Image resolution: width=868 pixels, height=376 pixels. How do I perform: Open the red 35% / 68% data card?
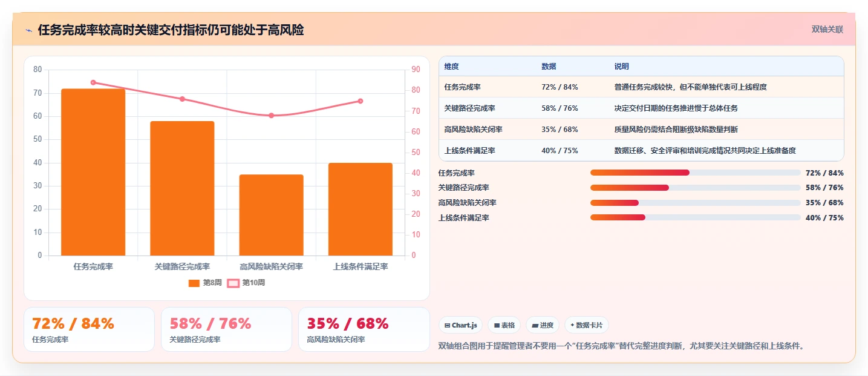pos(364,329)
